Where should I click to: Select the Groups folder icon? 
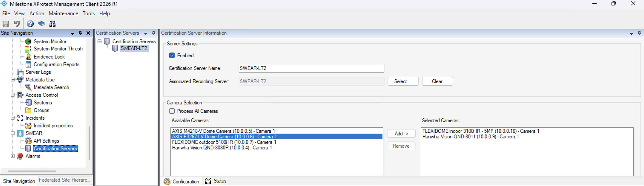pyautogui.click(x=28, y=110)
